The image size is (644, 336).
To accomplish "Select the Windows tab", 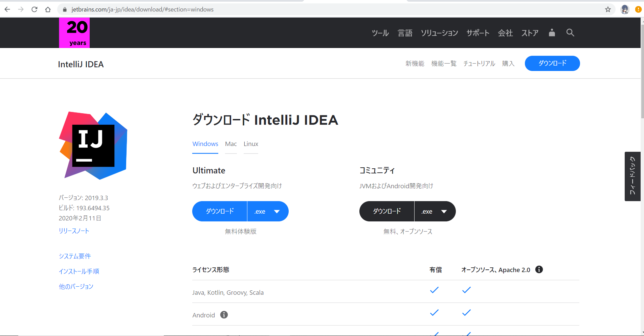I will pos(205,144).
